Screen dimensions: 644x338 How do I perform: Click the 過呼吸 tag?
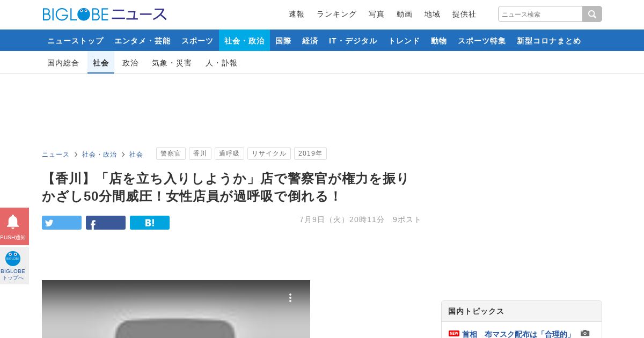[229, 153]
